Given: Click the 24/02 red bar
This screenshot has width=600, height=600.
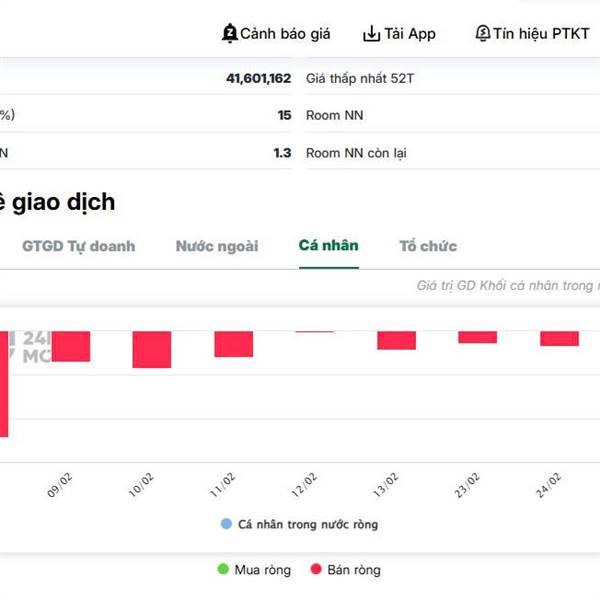Looking at the screenshot, I should pos(559,338).
